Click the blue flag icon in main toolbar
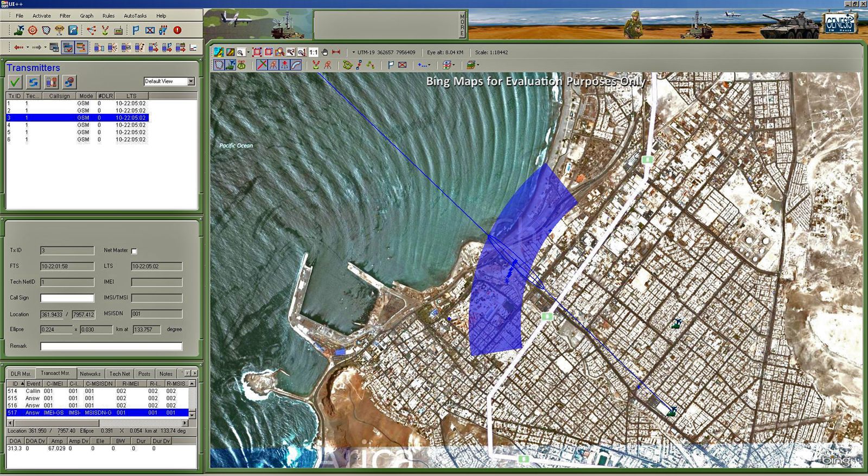The image size is (868, 476). tap(136, 30)
